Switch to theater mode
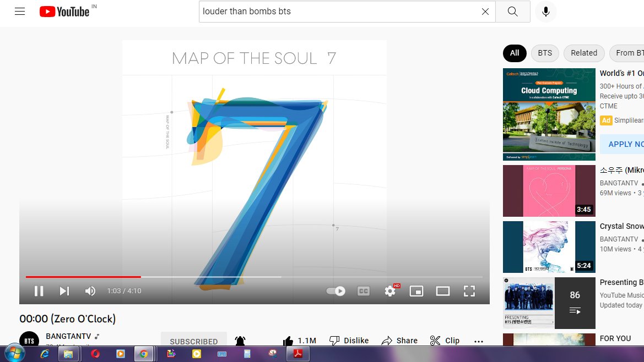644x362 pixels. click(x=443, y=291)
